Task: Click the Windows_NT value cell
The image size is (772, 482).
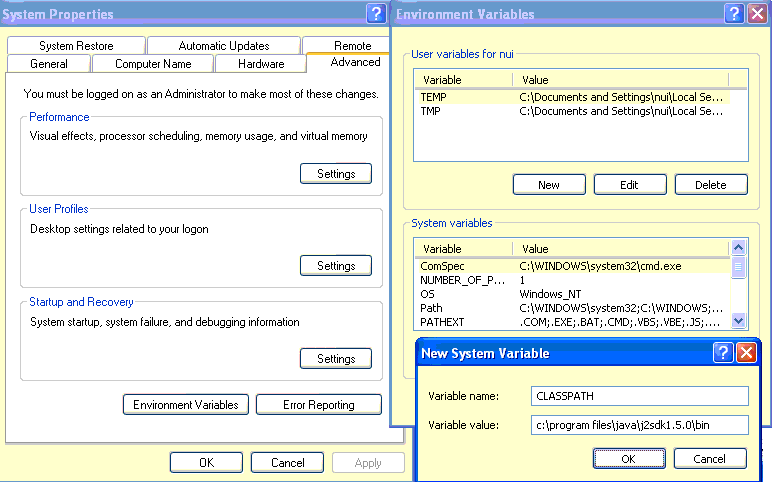Action: tap(550, 294)
